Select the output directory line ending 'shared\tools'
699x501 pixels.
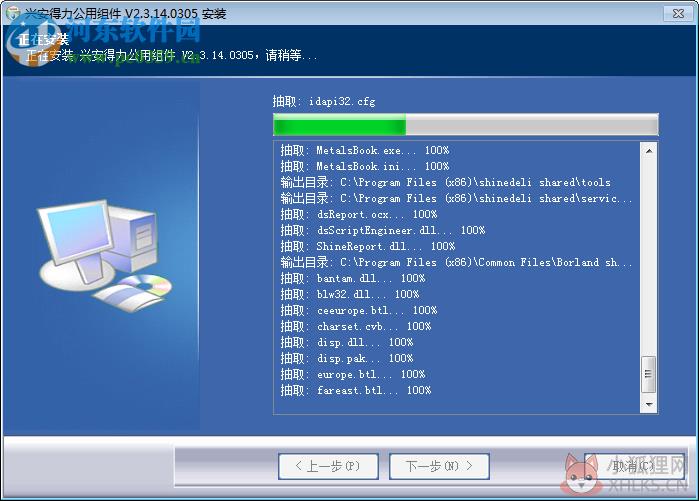[445, 182]
